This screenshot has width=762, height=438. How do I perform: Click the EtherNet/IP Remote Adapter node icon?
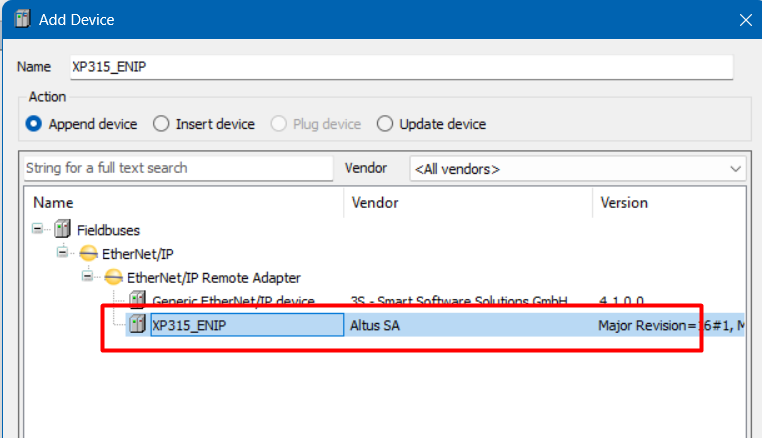tap(112, 277)
